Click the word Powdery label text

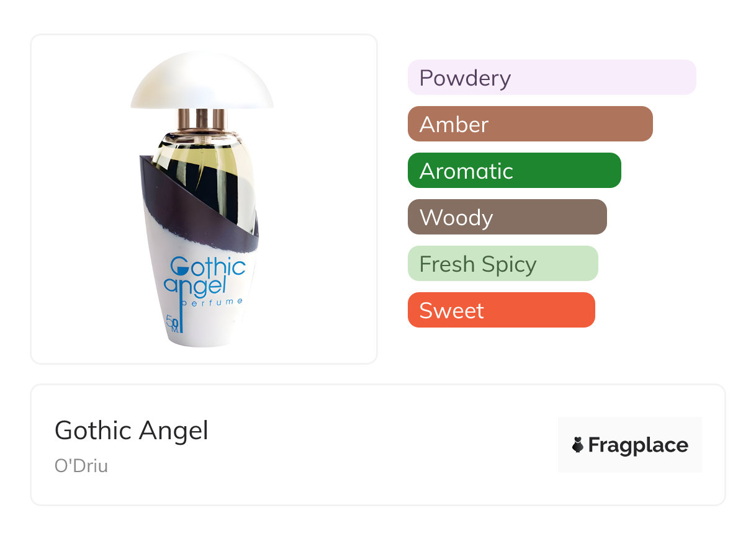(x=465, y=78)
